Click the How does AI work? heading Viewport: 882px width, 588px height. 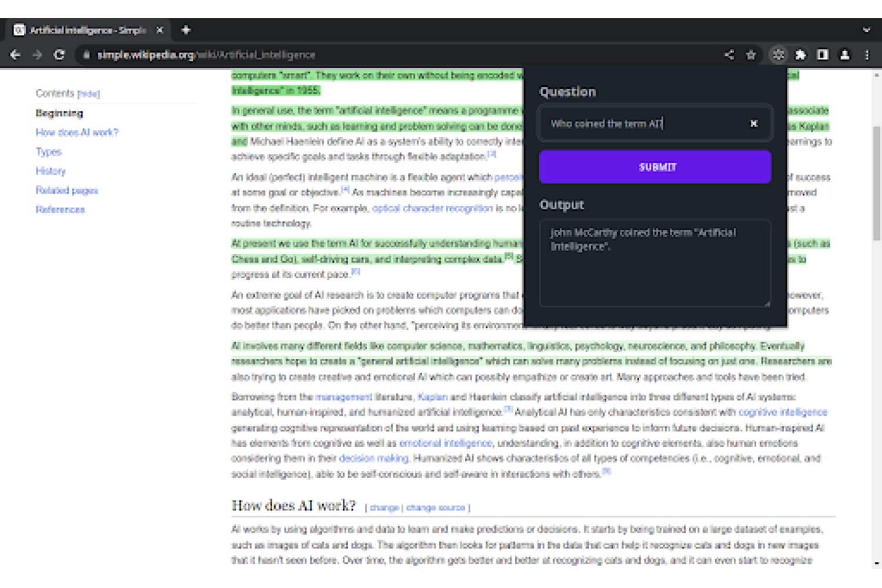[x=293, y=506]
